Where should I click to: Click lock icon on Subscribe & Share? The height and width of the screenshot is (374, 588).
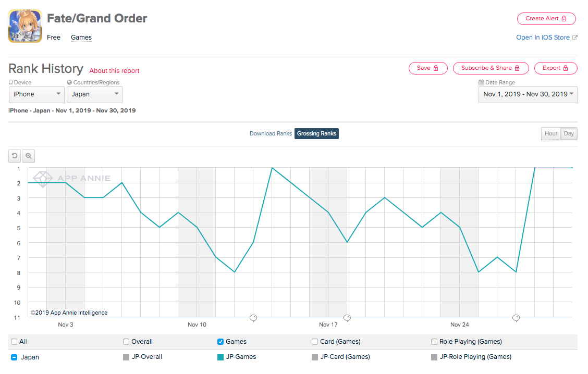(x=517, y=68)
